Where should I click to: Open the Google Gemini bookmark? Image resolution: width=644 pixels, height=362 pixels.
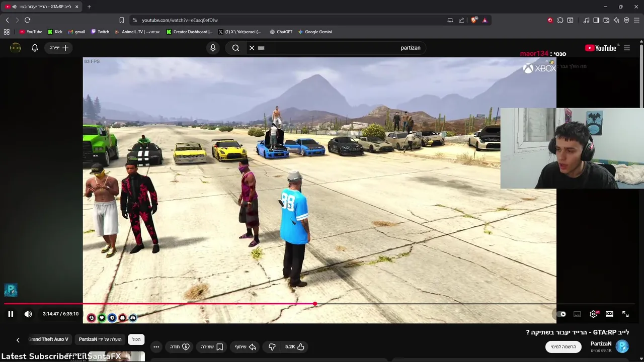314,32
